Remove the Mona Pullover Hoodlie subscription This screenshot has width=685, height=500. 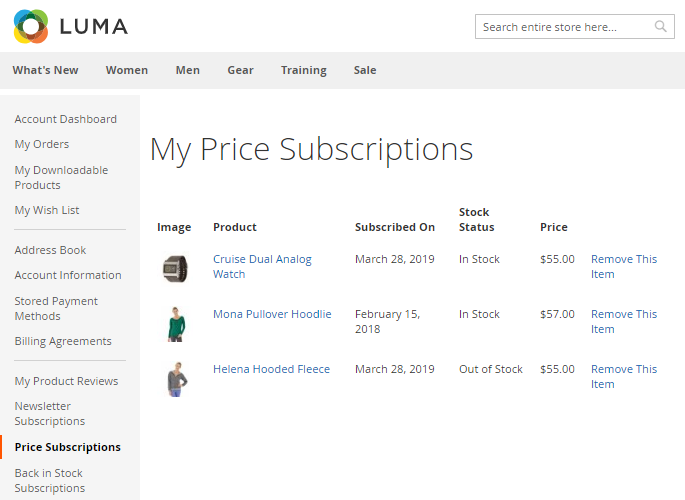[623, 321]
